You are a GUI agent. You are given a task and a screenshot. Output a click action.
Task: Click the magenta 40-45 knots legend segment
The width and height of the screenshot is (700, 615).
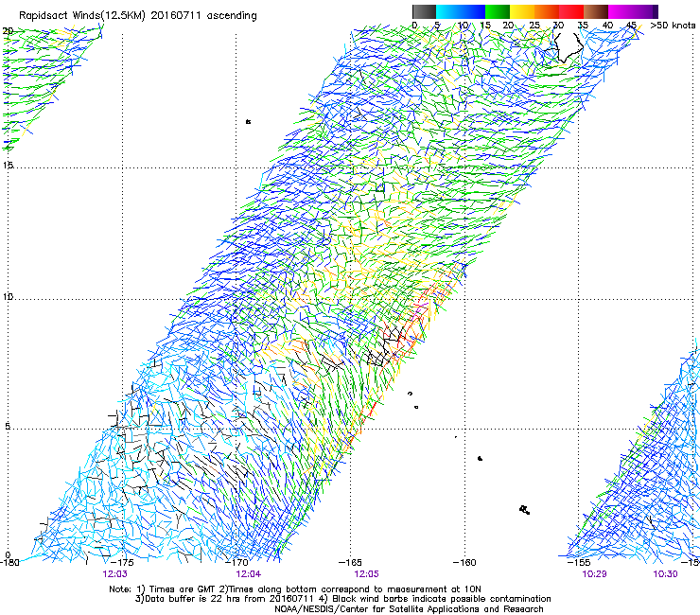(621, 11)
